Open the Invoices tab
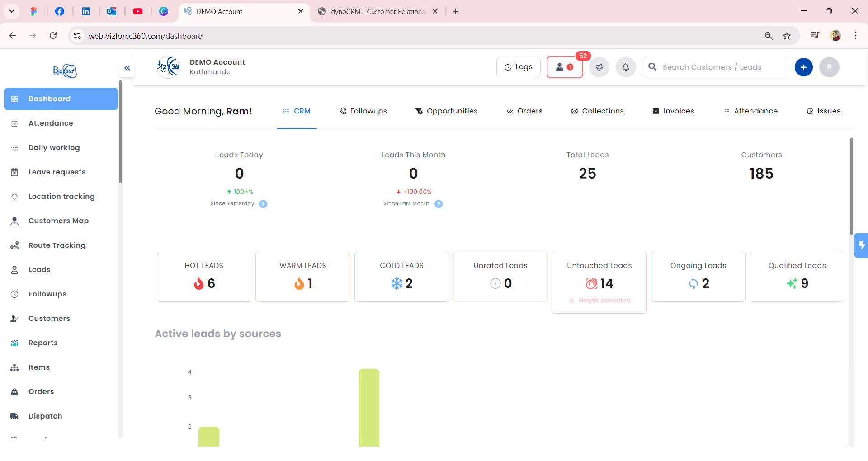 click(x=673, y=111)
